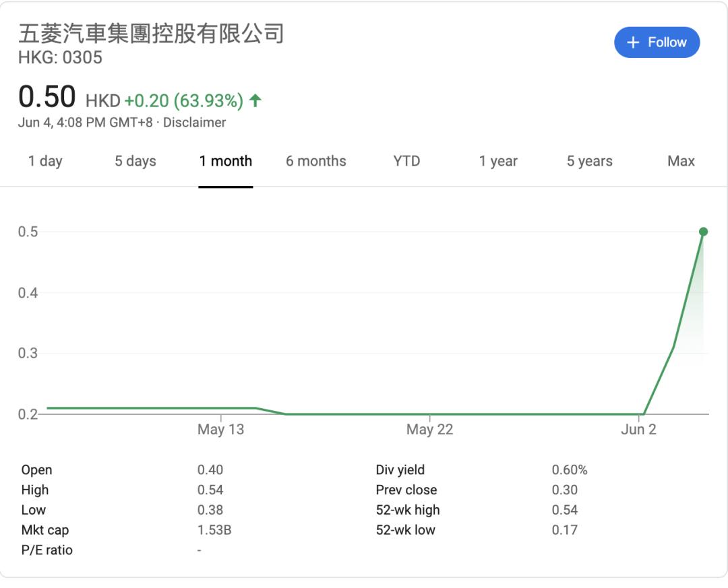Click the green dot at the chart peak
The height and width of the screenshot is (588, 728).
(703, 232)
